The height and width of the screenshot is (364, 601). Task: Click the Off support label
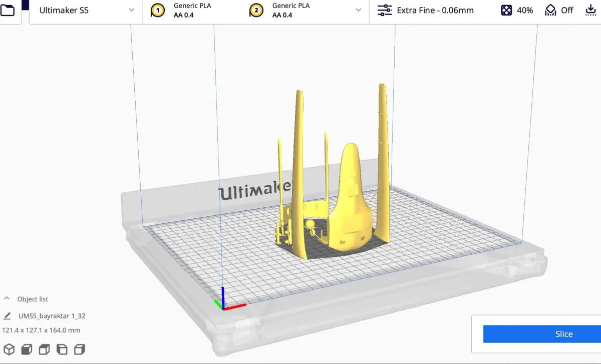pyautogui.click(x=567, y=11)
